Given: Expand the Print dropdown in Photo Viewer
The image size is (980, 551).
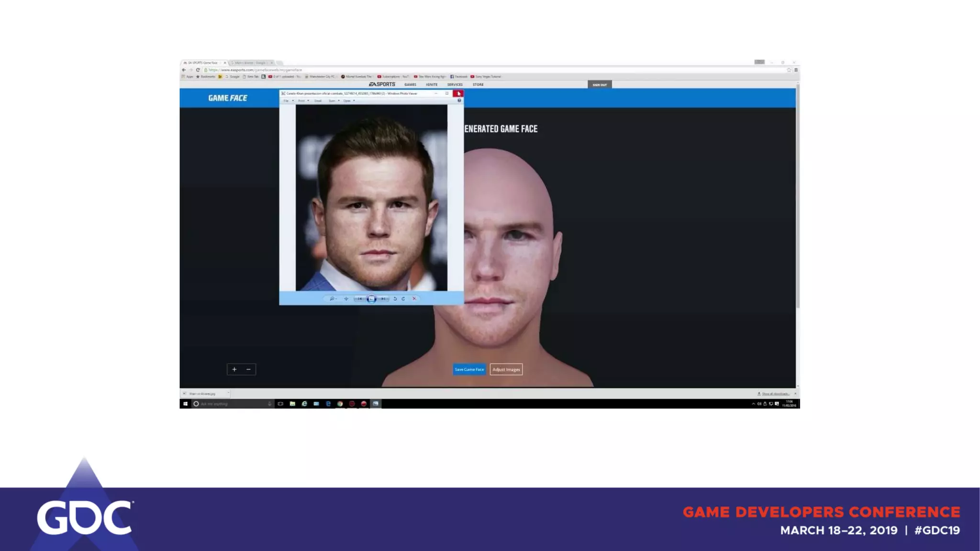Looking at the screenshot, I should coord(303,101).
